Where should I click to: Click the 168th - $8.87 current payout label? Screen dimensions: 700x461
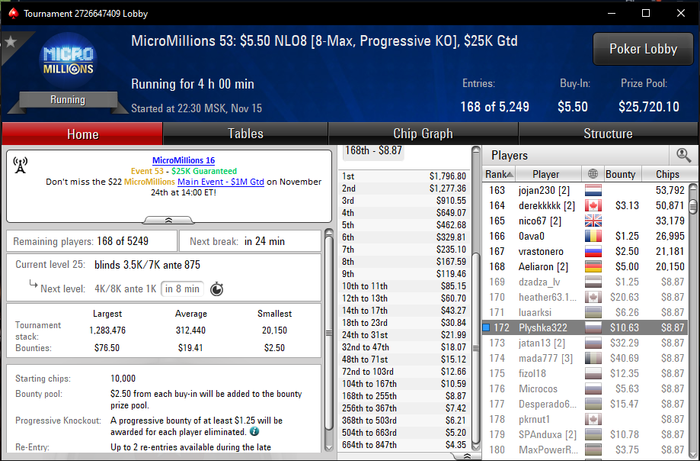(x=373, y=151)
